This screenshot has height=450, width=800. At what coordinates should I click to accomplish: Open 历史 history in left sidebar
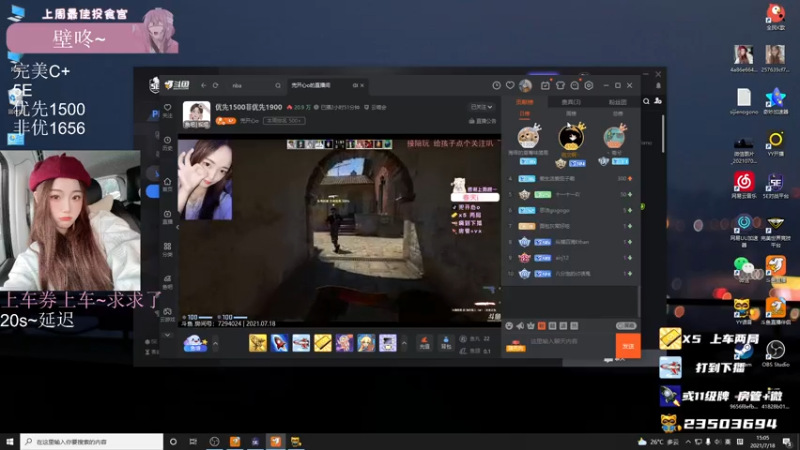pyautogui.click(x=167, y=143)
